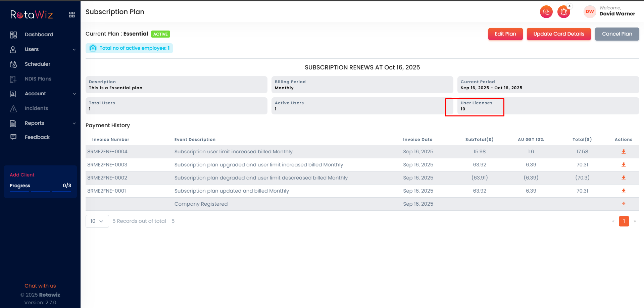The width and height of the screenshot is (644, 308).
Task: Download invoice 8RME2FNE-0001
Action: pos(623,191)
